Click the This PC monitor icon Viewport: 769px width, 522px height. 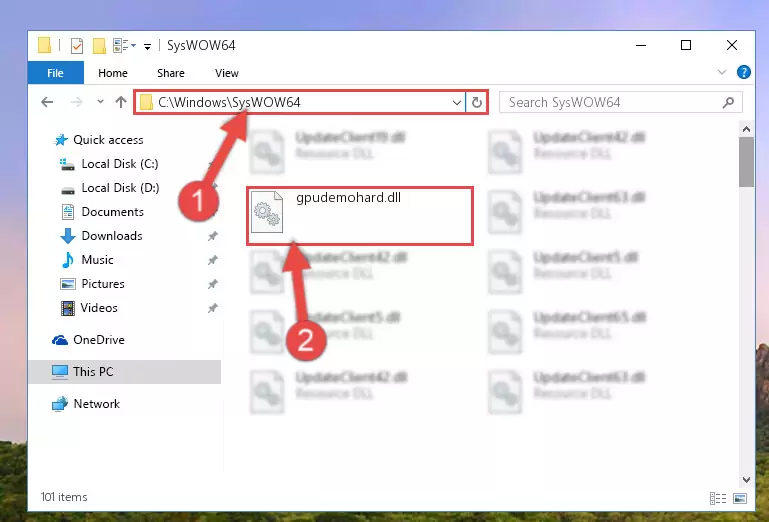60,372
